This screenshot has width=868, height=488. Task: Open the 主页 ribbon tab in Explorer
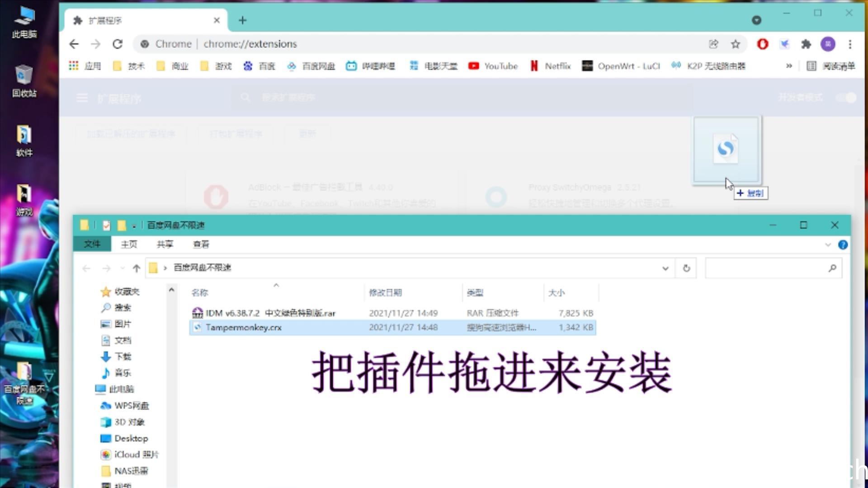point(129,244)
